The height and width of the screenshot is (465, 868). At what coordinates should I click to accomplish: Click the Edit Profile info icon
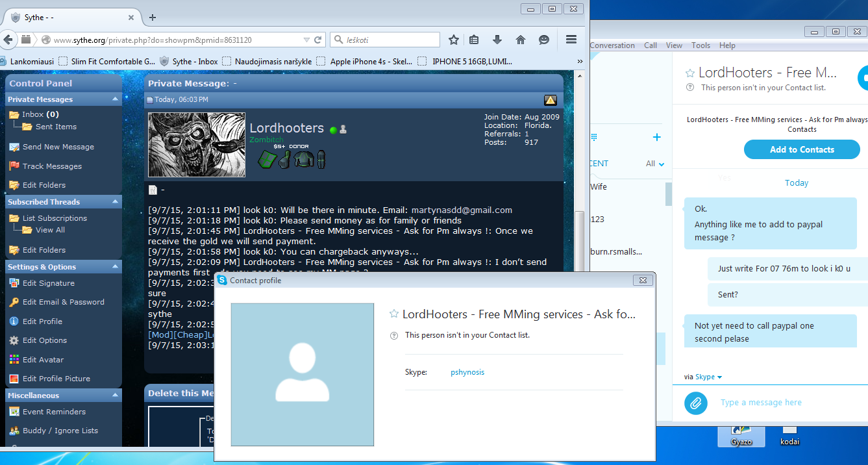[14, 321]
